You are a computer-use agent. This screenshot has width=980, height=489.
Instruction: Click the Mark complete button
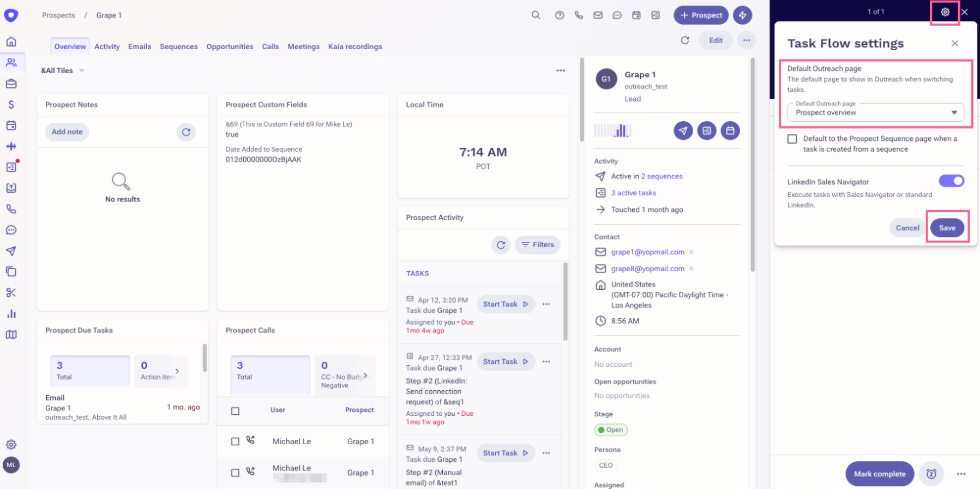coord(880,474)
